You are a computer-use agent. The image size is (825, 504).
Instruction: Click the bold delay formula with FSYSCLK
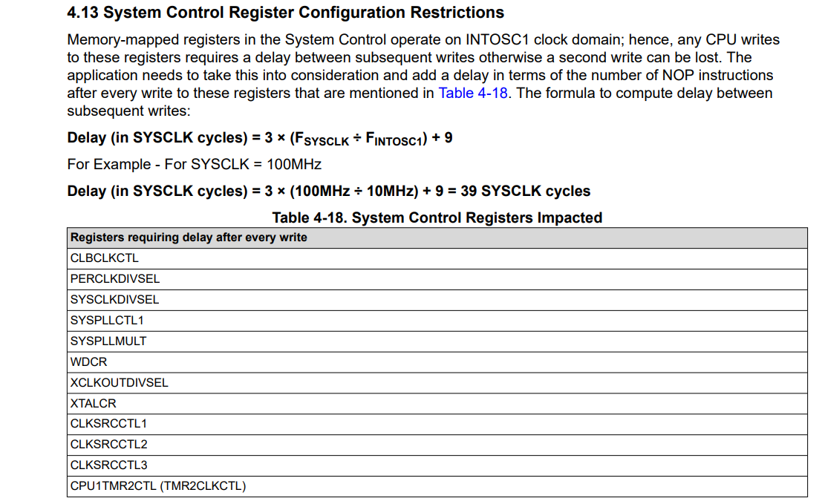[x=259, y=138]
